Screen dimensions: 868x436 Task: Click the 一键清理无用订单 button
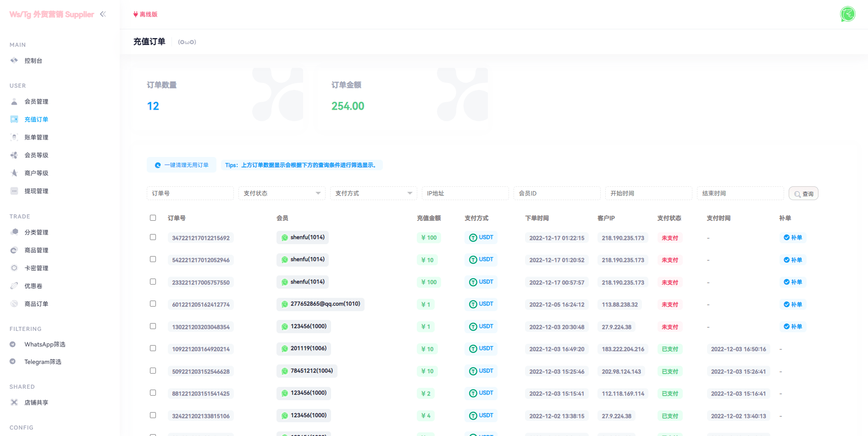pos(182,165)
